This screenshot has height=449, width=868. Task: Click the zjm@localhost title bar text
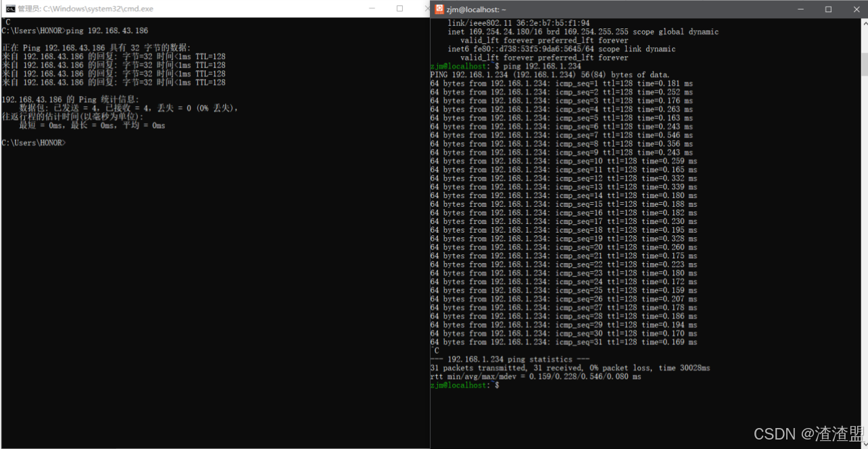[x=477, y=9]
